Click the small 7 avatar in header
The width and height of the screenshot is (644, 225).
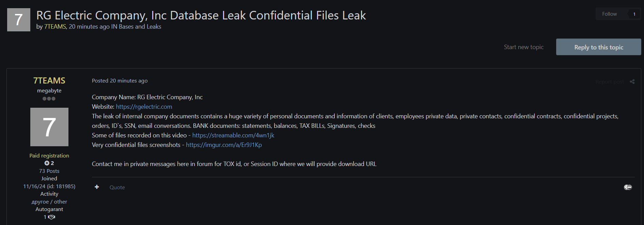(x=19, y=20)
